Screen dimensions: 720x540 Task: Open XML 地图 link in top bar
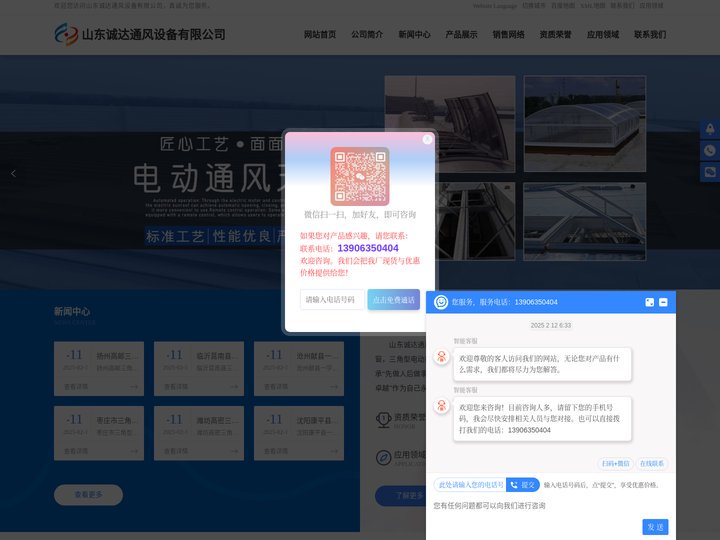(592, 6)
